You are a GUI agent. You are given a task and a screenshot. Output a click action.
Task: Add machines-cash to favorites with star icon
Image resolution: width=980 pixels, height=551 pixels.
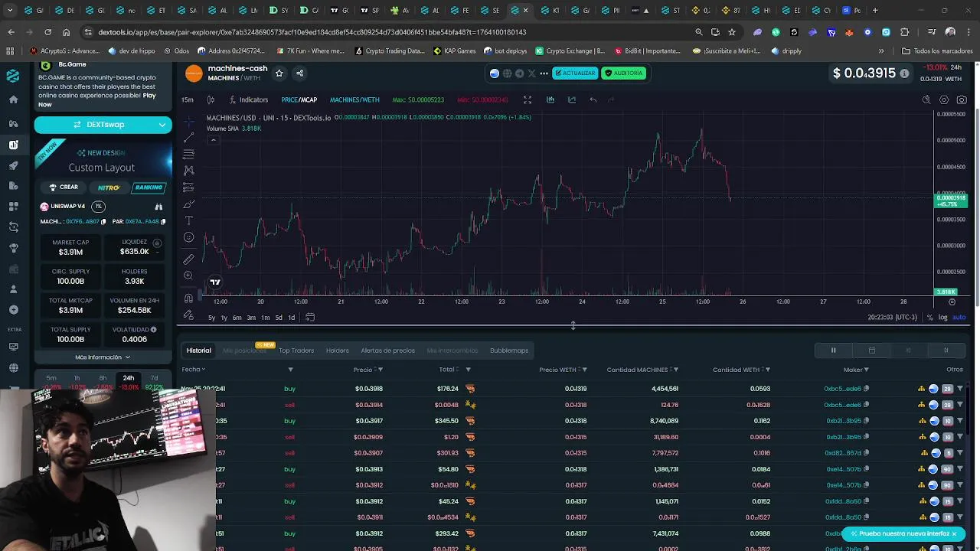pos(279,73)
